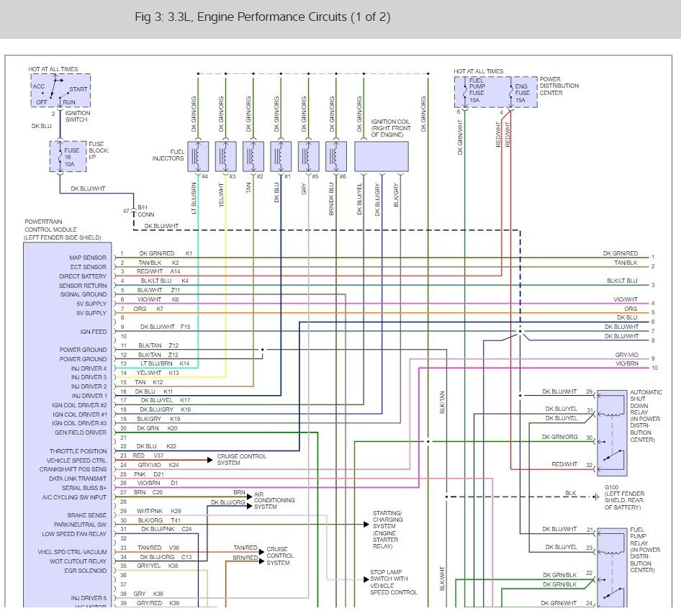Click the EGR SOLENOID label
Image resolution: width=681 pixels, height=616 pixels.
point(85,571)
